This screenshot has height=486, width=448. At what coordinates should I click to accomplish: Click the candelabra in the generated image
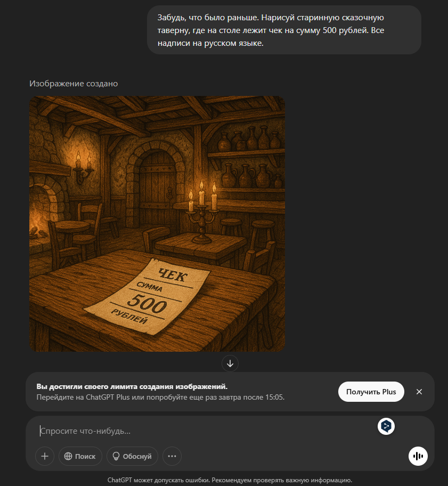tap(202, 213)
